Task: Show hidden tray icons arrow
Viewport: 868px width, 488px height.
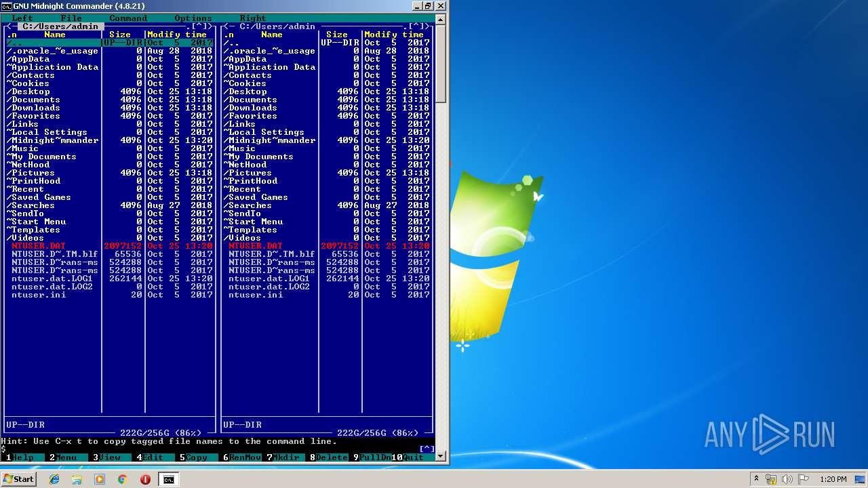Action: [756, 479]
